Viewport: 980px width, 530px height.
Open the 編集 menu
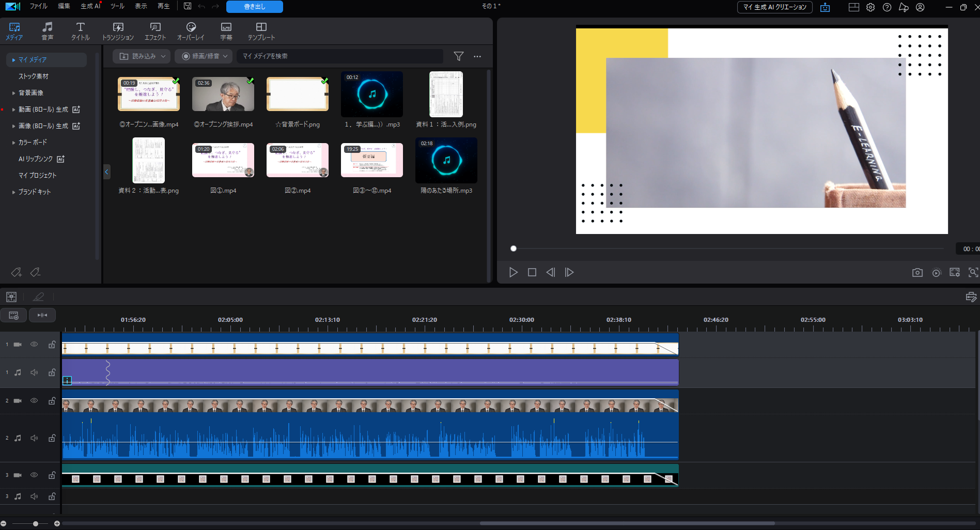64,6
